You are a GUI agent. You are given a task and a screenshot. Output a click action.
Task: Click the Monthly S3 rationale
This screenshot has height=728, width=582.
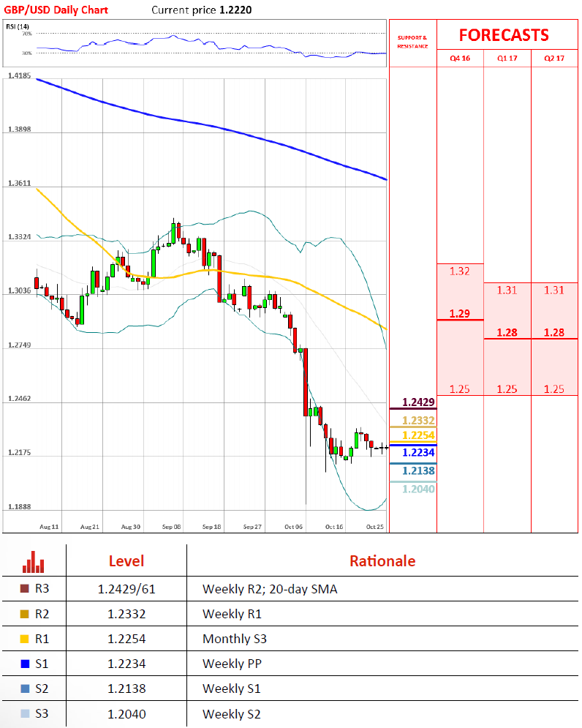pos(235,639)
